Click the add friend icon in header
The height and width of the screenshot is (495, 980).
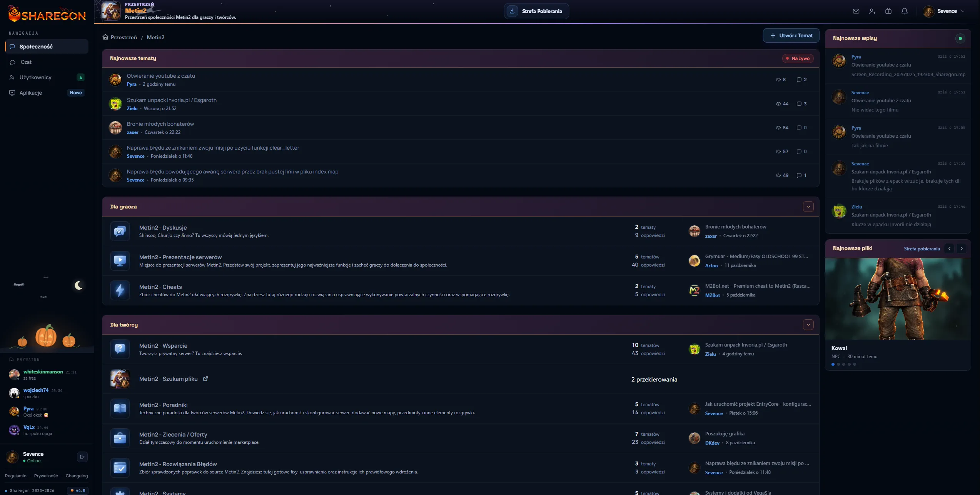coord(872,11)
